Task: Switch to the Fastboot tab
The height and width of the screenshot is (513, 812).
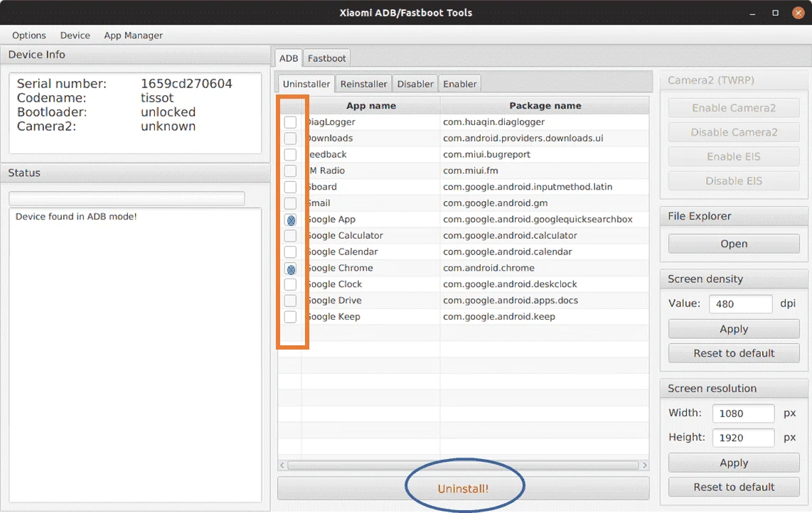Action: click(x=326, y=58)
